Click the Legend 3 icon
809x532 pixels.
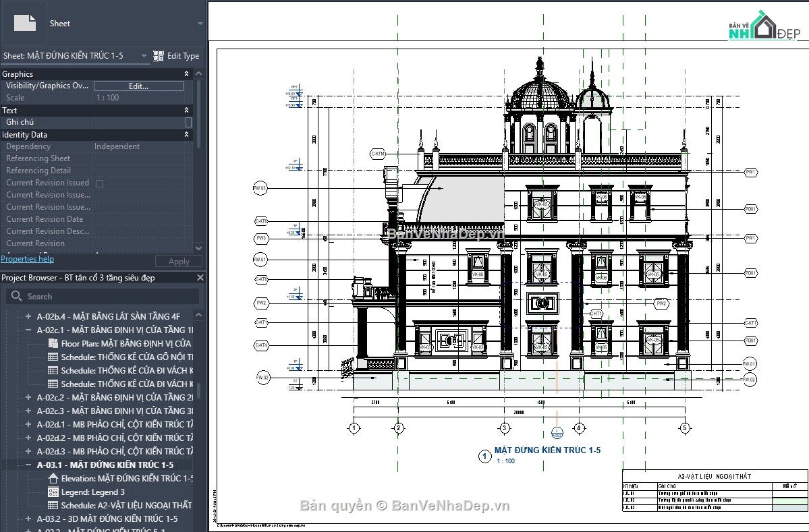(53, 492)
